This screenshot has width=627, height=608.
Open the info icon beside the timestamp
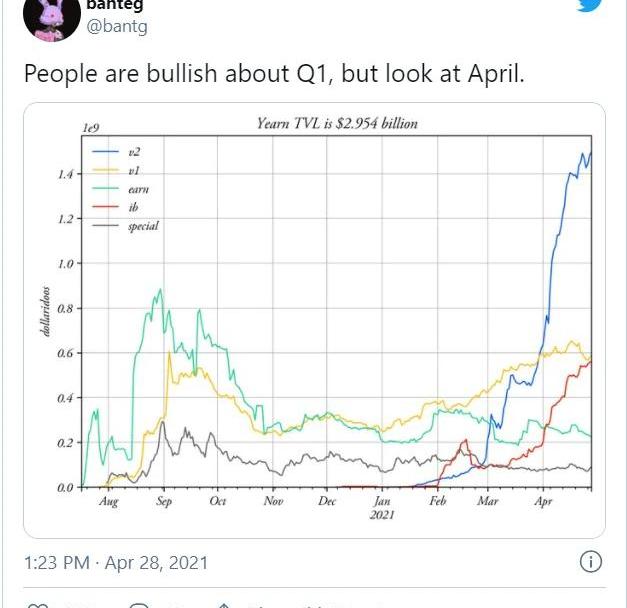click(x=591, y=562)
